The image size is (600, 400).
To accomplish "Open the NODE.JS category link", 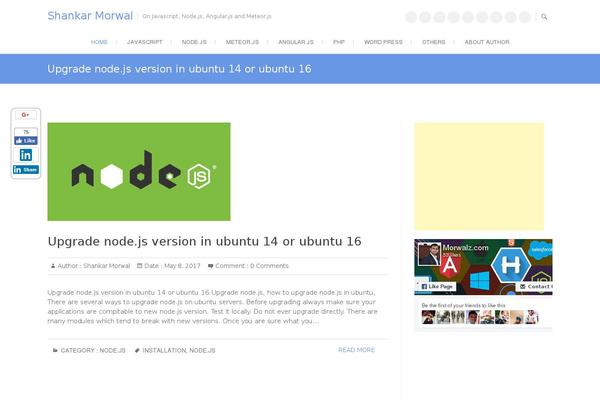I will point(112,350).
